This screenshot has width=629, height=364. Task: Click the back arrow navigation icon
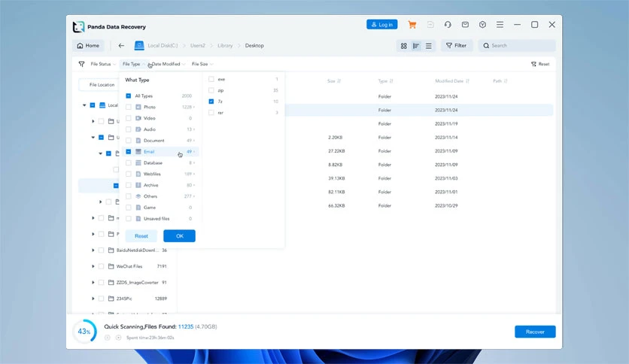121,46
